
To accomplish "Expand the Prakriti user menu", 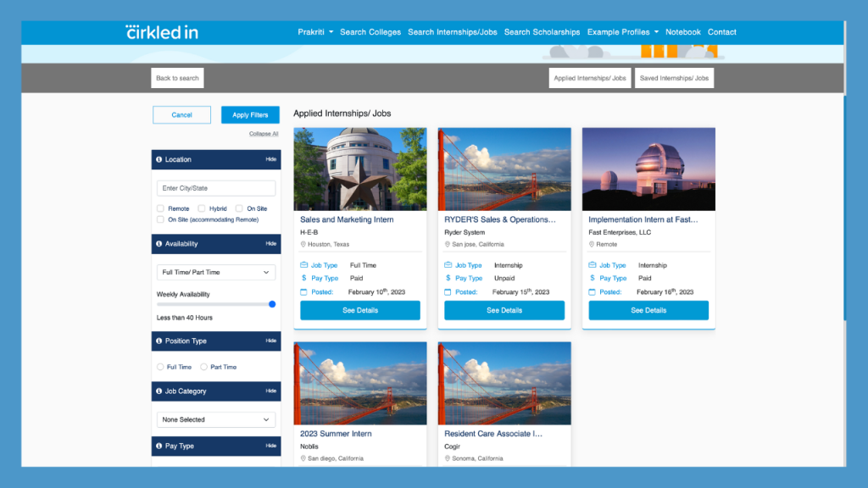I will click(x=315, y=32).
